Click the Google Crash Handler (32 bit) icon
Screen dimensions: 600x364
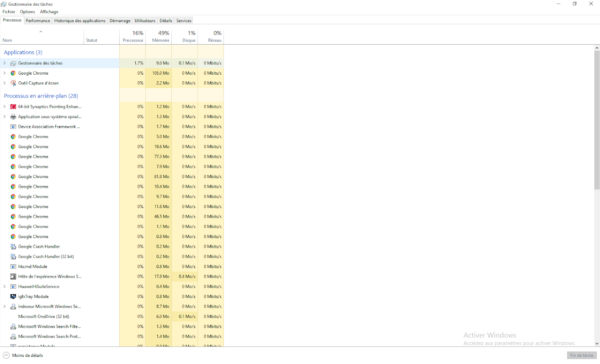point(13,257)
